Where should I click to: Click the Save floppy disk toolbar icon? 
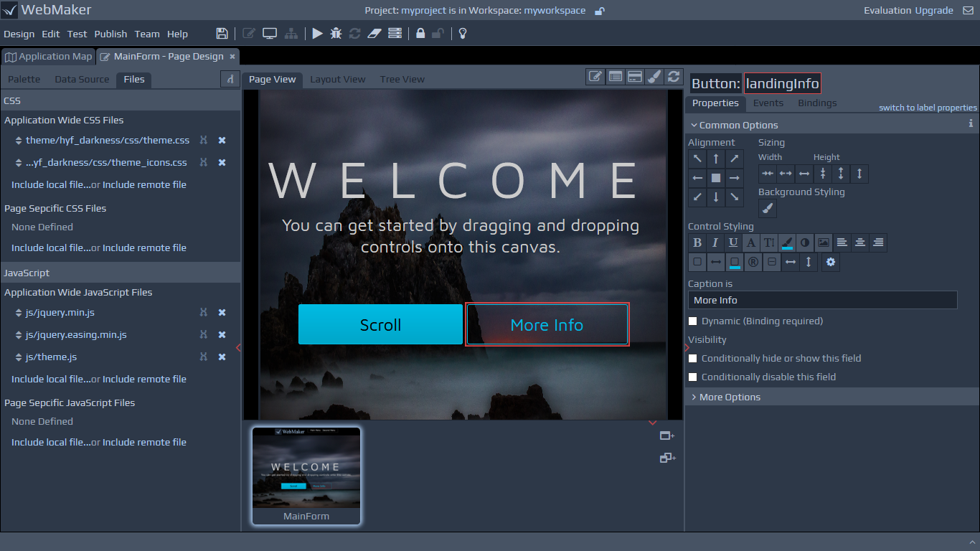tap(222, 34)
